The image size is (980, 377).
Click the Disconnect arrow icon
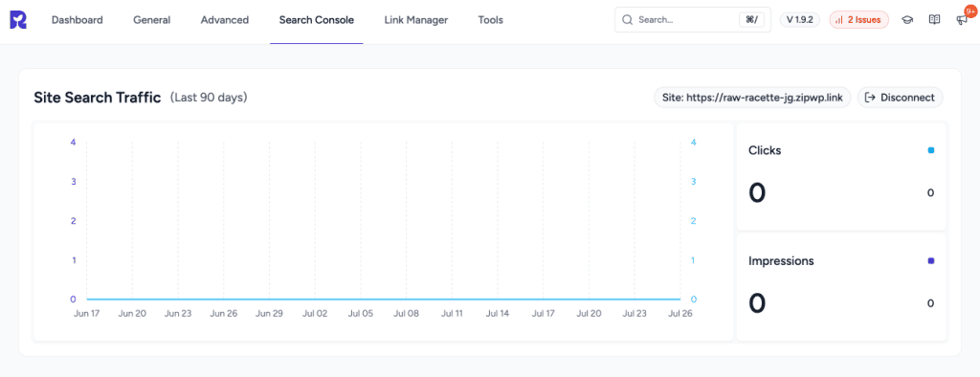click(x=869, y=98)
